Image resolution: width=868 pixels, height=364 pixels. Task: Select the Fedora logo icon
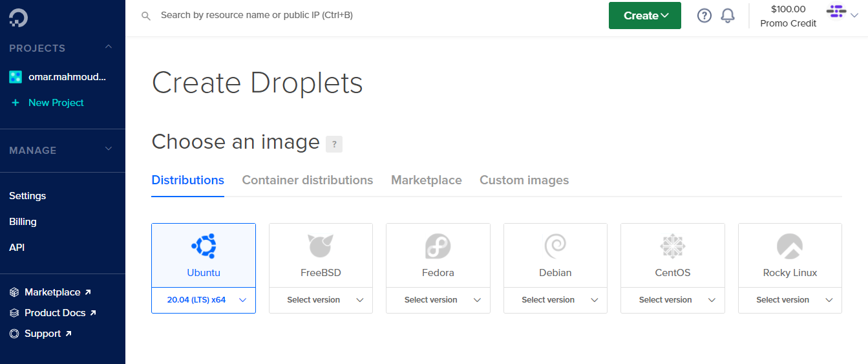(x=438, y=246)
